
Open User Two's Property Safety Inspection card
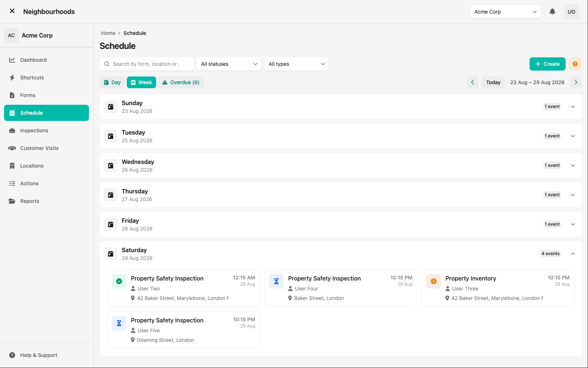coord(183,288)
